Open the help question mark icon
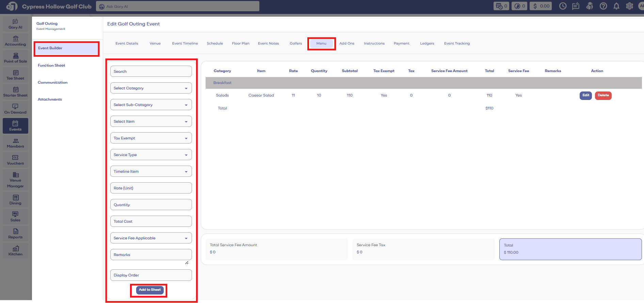The width and height of the screenshot is (644, 303). [x=603, y=6]
